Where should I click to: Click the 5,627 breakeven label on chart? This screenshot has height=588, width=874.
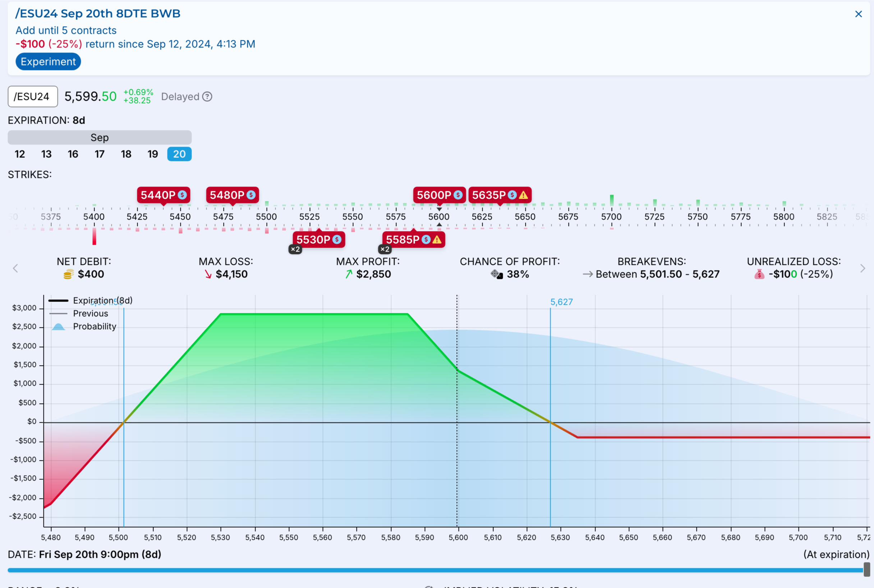point(561,302)
